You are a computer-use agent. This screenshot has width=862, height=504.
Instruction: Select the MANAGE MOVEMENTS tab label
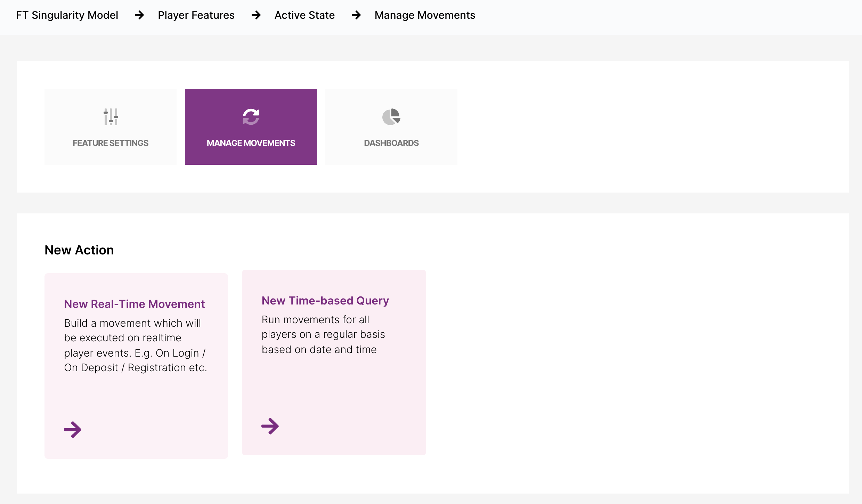251,143
